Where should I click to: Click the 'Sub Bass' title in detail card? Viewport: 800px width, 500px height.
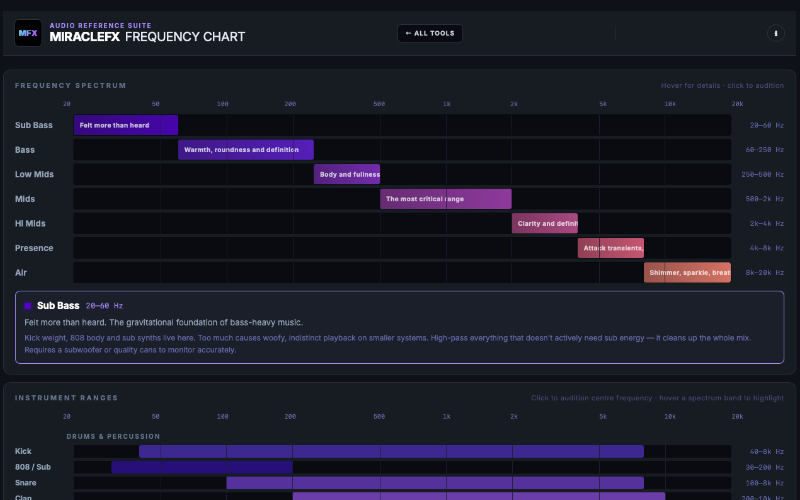58,306
